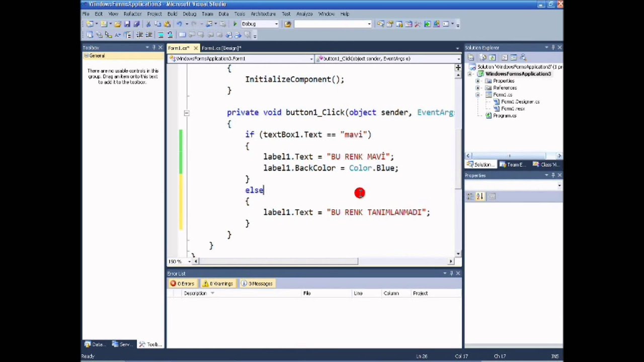Toggle bookmark icon in text editor toolbar
This screenshot has height=362, width=644.
pos(182,35)
